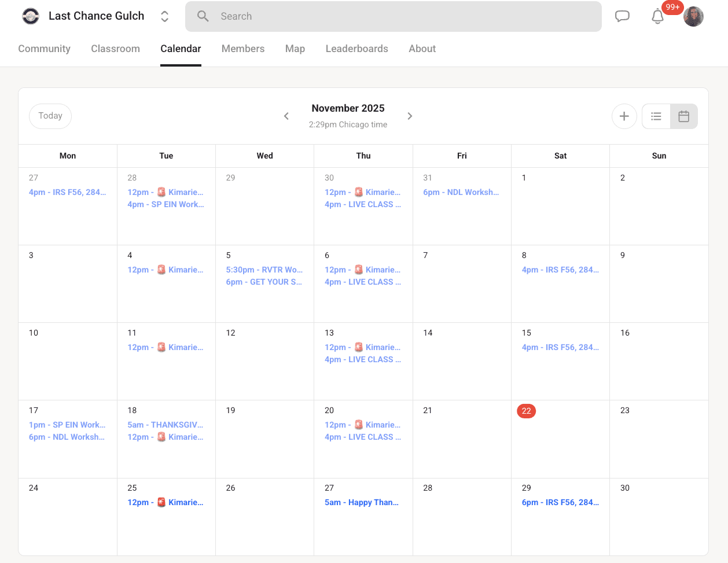Open the RVTR Workshop event on November 5
This screenshot has width=728, height=563.
tap(264, 270)
